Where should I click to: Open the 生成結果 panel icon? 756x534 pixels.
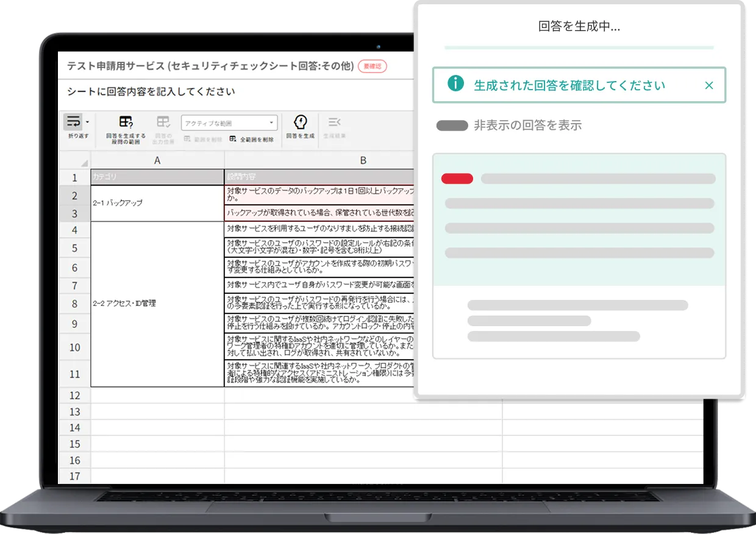(335, 122)
